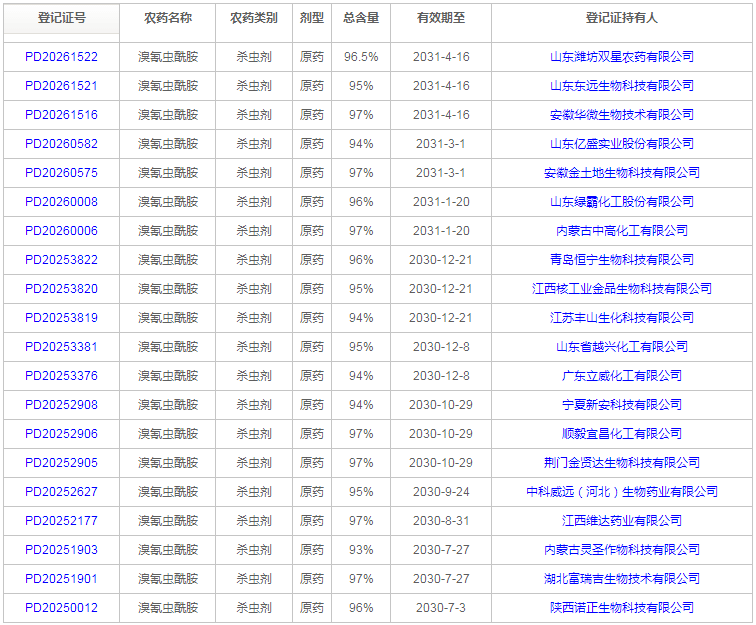Open registration number PD20250012
756x625 pixels.
pyautogui.click(x=61, y=607)
